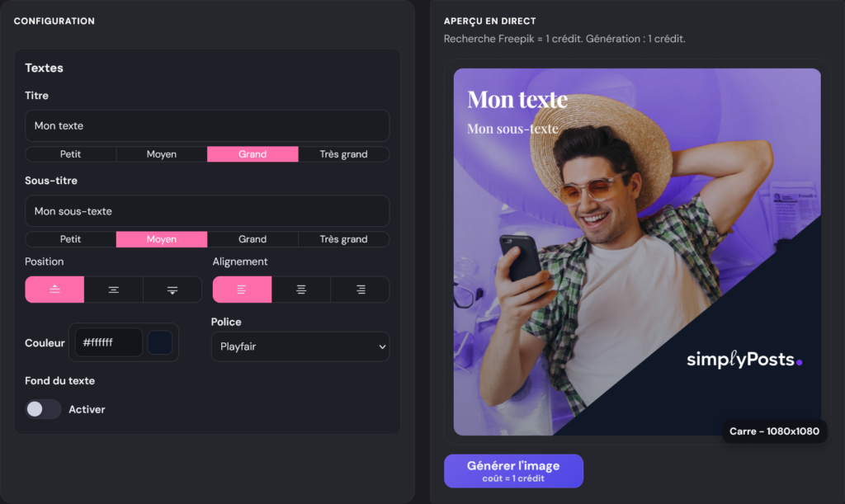
Task: Click the #ffffff hex color field
Action: pos(109,342)
